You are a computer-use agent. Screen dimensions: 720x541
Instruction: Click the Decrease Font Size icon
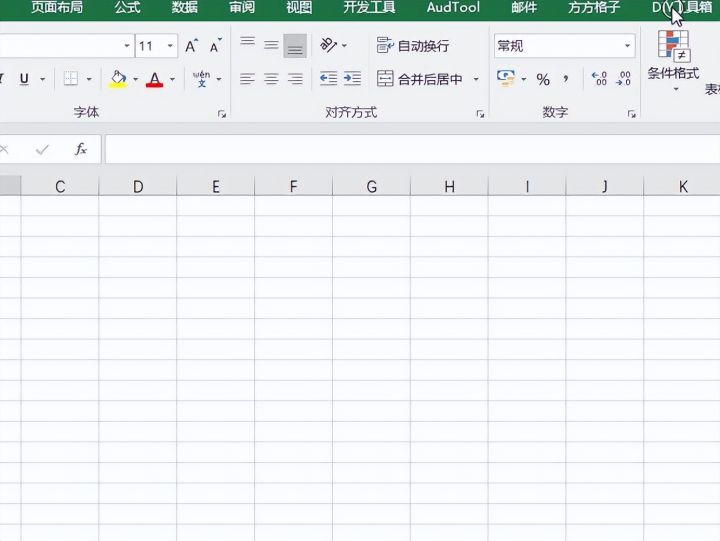215,45
